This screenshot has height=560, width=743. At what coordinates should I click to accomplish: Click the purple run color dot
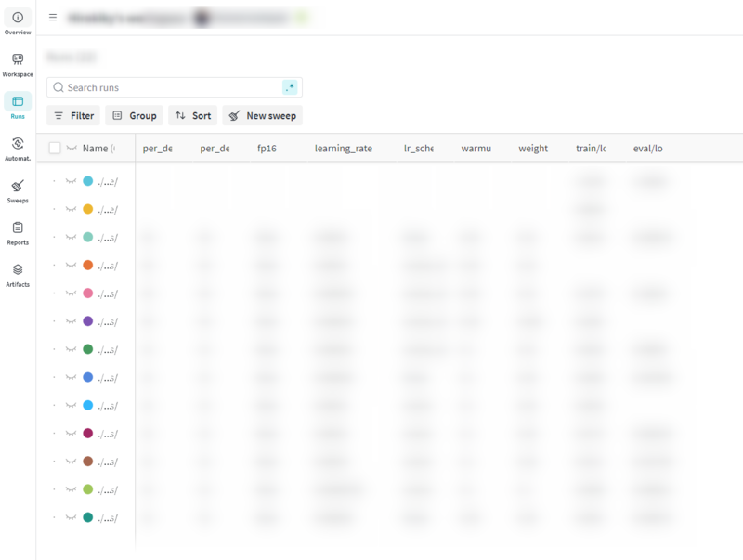(x=87, y=321)
